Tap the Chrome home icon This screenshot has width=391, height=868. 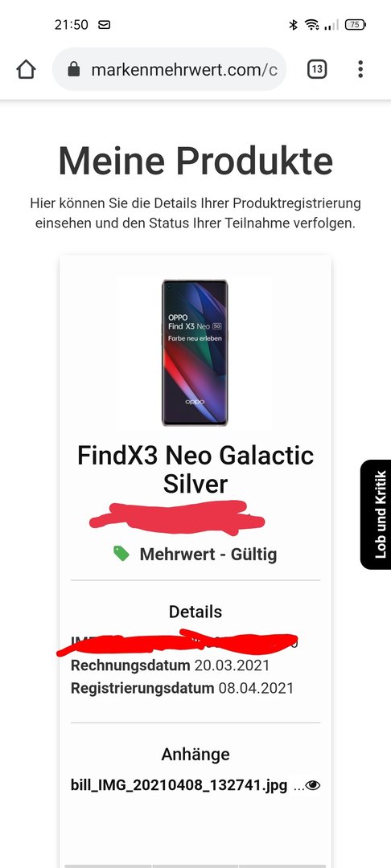[26, 69]
